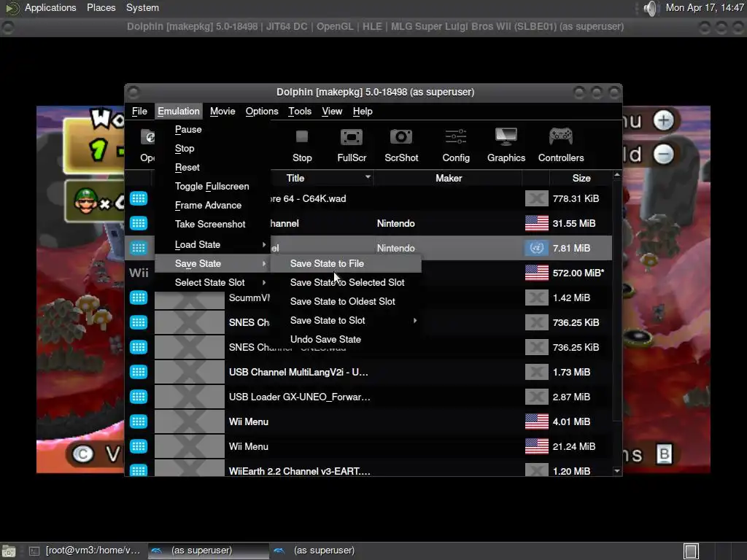
Task: Click the Title column sort arrow
Action: [x=368, y=176]
